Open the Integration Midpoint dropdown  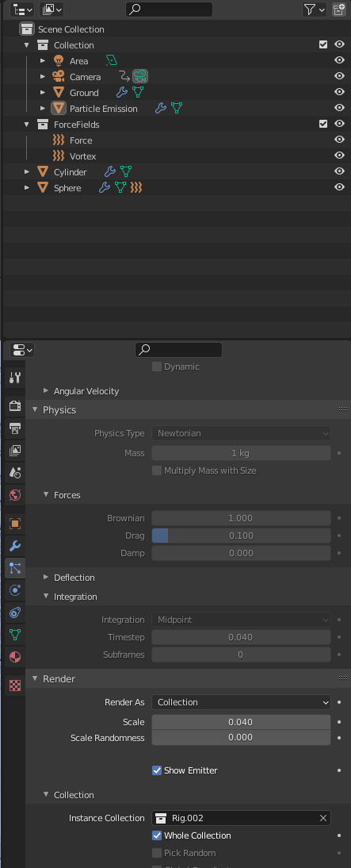241,620
